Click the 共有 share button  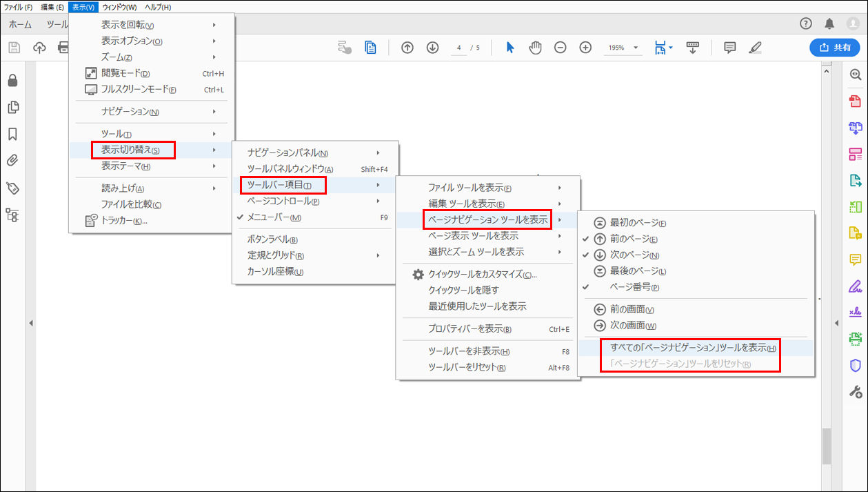835,48
